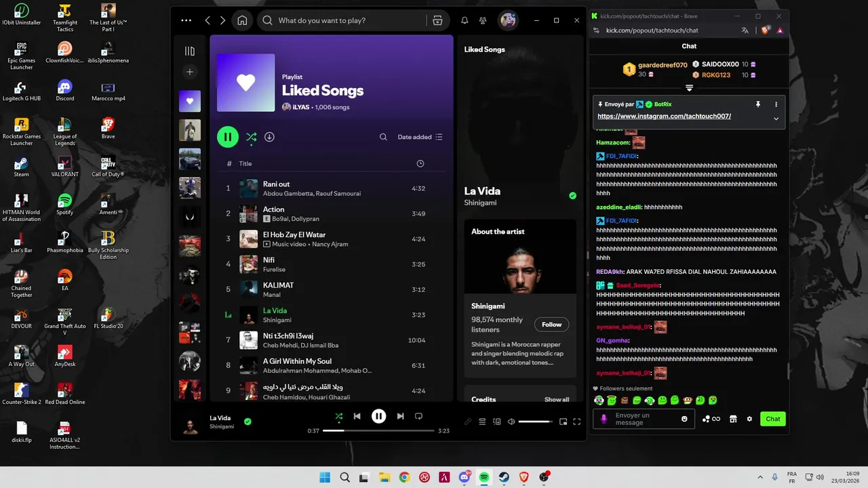Open the FL Studio 20 desktop icon
The image size is (868, 488).
coord(108,317)
